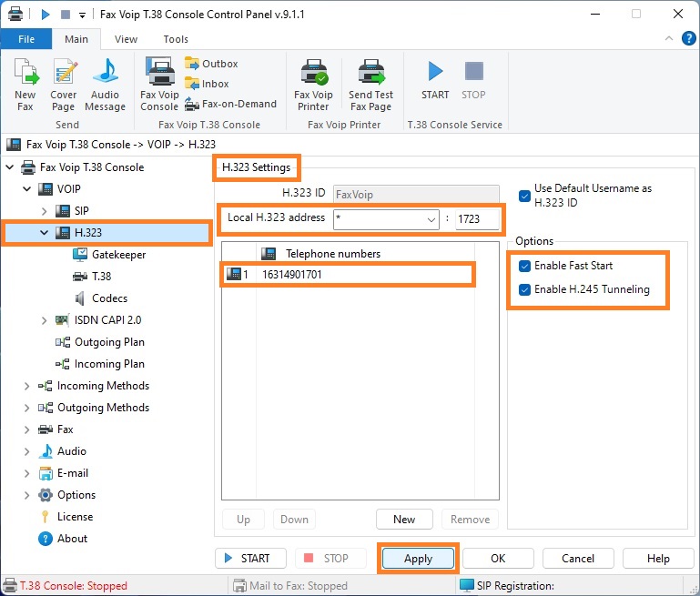Click the port field showing 1723
Screen dimensions: 700x596
[477, 219]
